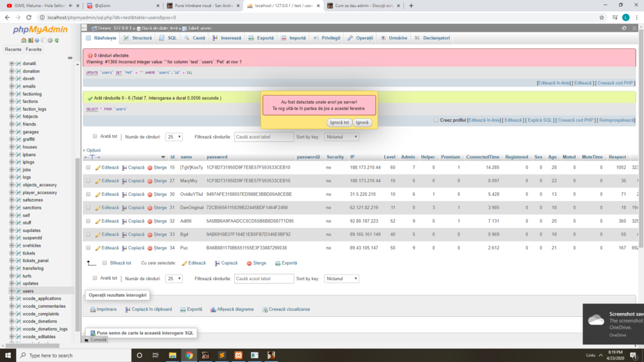This screenshot has height=362, width=644.
Task: Open XAMPP icon on the taskbar
Action: pos(238,356)
